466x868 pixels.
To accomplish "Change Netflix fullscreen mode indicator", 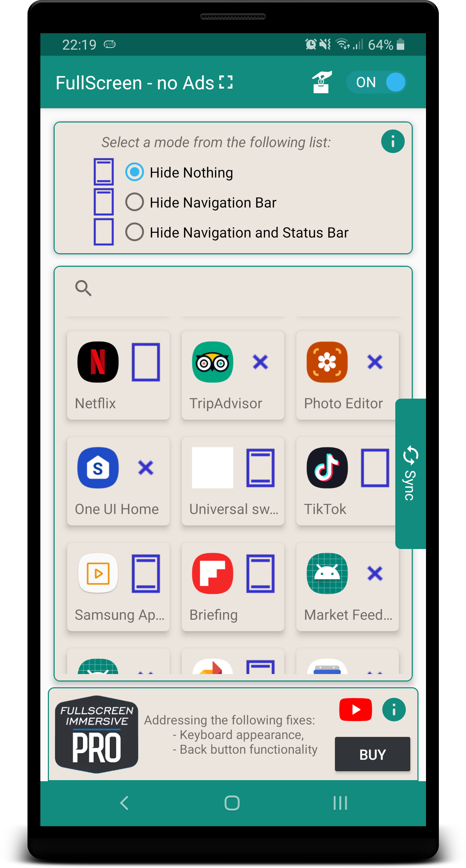I will tap(146, 362).
